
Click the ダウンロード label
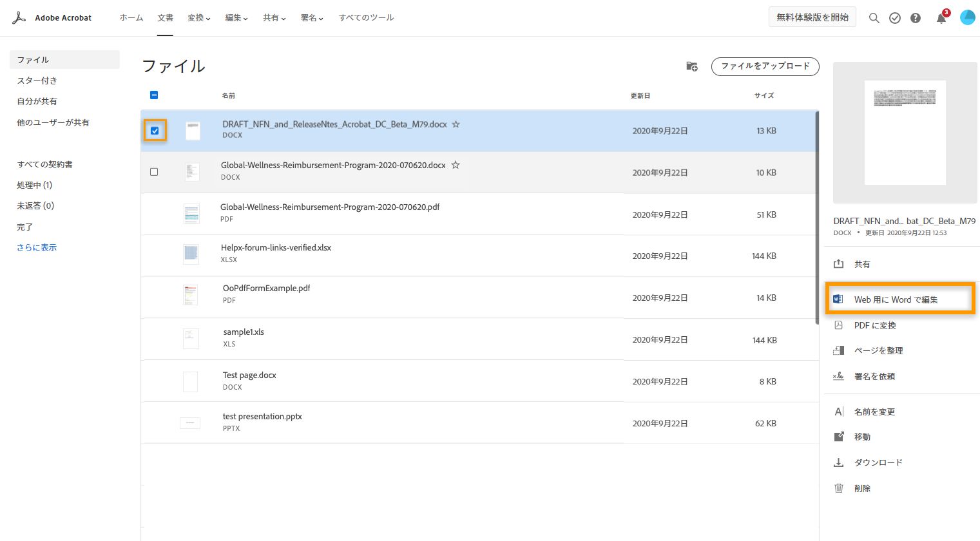tap(878, 462)
